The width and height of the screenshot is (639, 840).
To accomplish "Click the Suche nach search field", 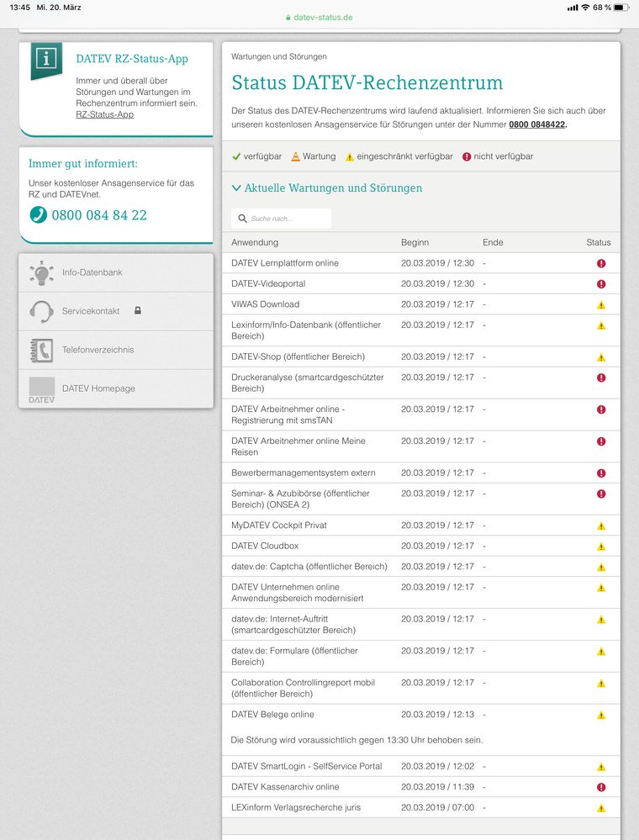I will click(x=281, y=219).
